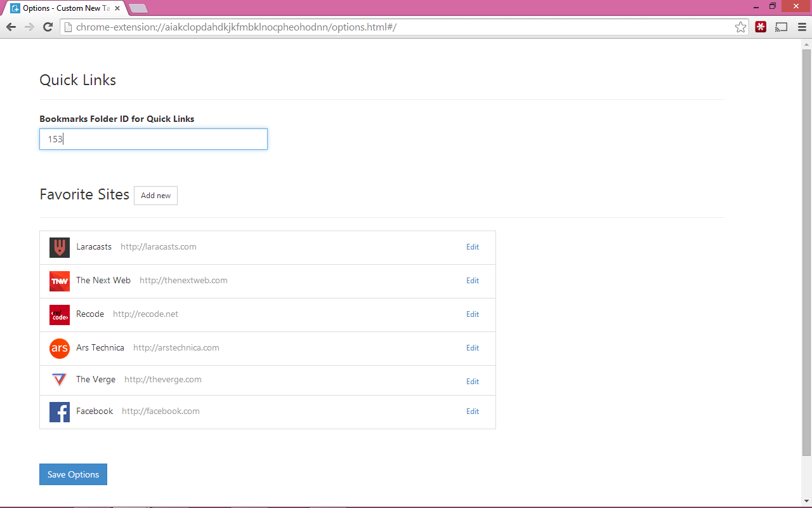This screenshot has width=812, height=508.
Task: Click the browser back arrow
Action: tap(11, 27)
